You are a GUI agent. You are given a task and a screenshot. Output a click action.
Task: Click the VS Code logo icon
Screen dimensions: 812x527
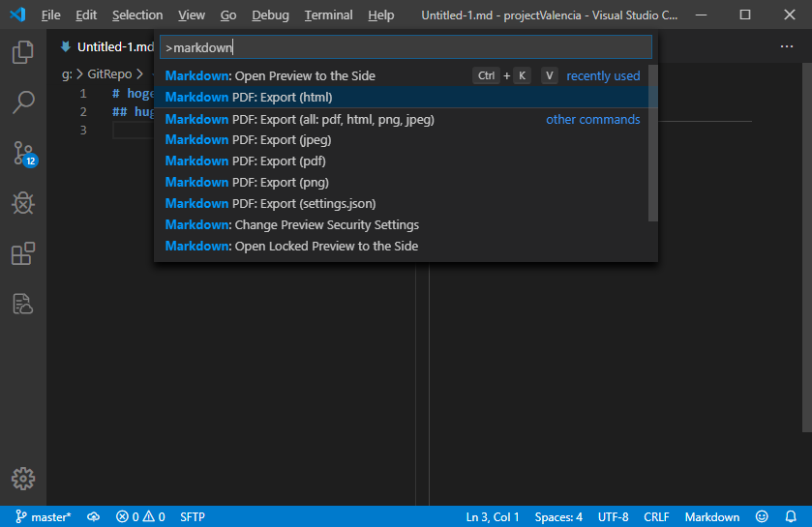point(17,15)
